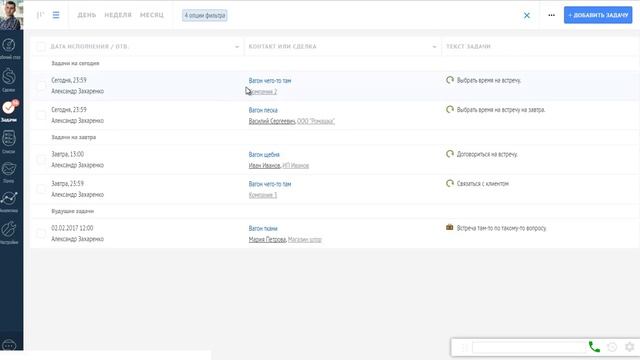Check the 'Завтра, 23:59' task checkbox

(41, 189)
